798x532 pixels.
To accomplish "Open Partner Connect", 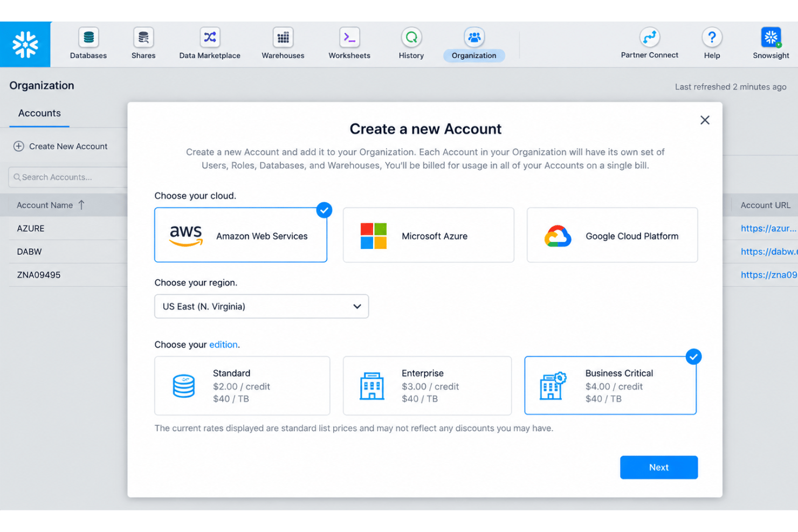I will (649, 44).
